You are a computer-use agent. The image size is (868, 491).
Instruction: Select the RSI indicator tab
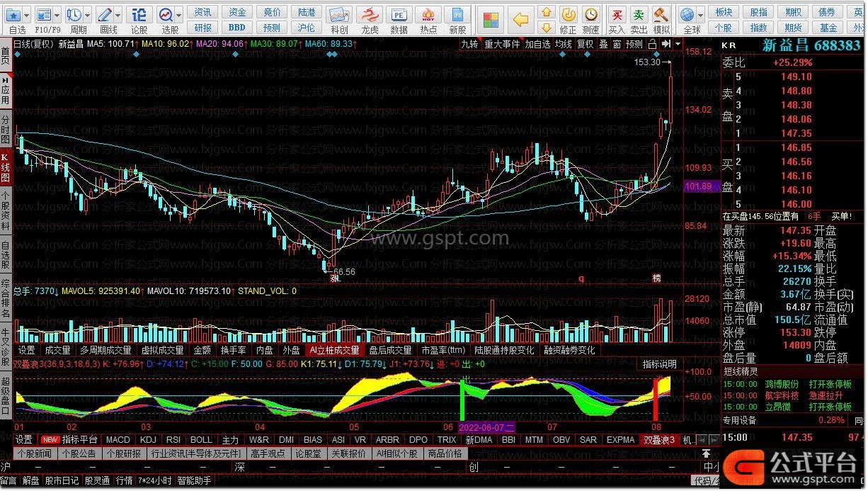tap(173, 440)
